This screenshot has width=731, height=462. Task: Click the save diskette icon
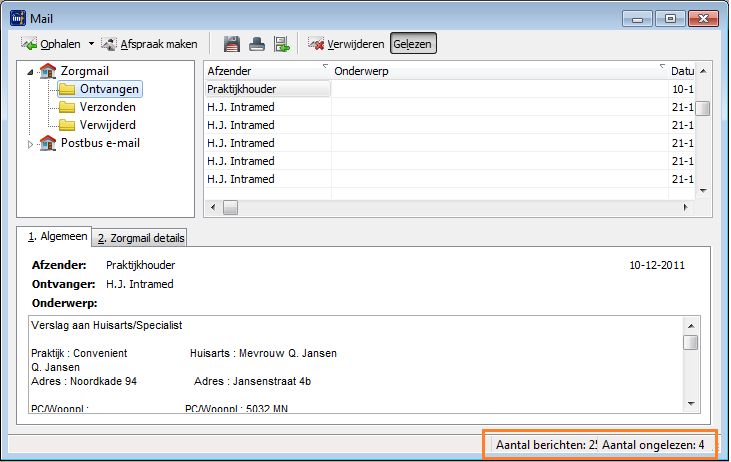point(232,44)
